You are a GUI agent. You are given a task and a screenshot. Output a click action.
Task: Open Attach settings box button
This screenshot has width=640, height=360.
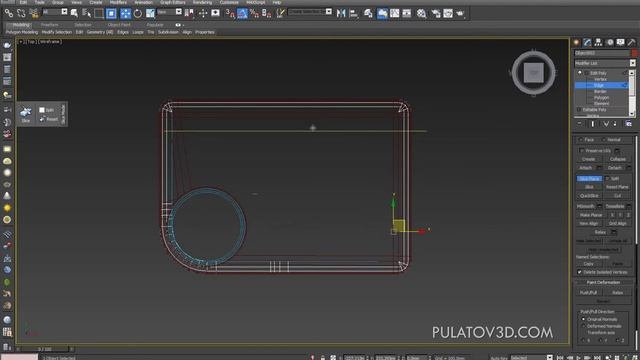(599, 168)
